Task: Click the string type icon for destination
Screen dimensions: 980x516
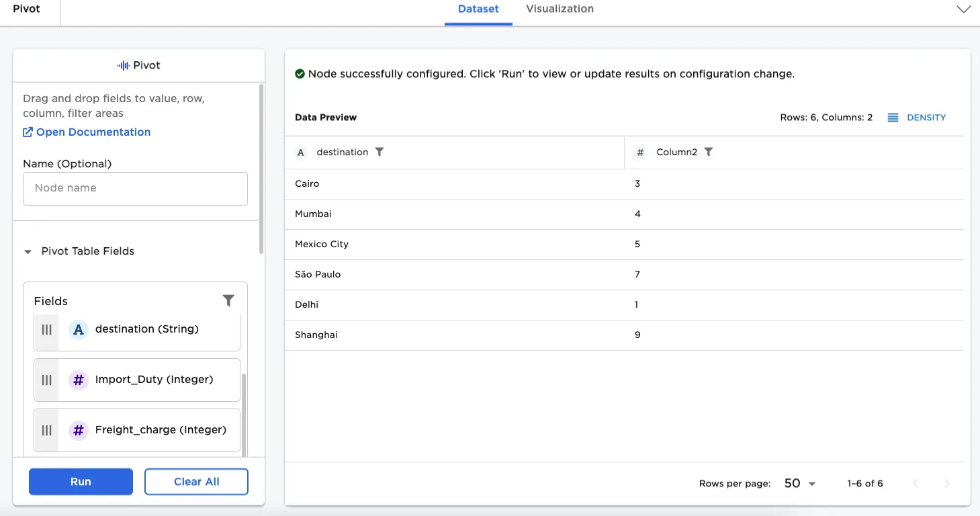Action: (x=79, y=329)
